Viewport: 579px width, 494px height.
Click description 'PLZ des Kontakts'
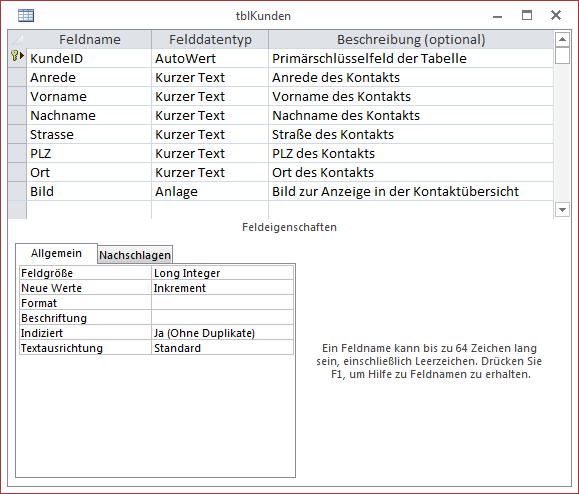[411, 154]
